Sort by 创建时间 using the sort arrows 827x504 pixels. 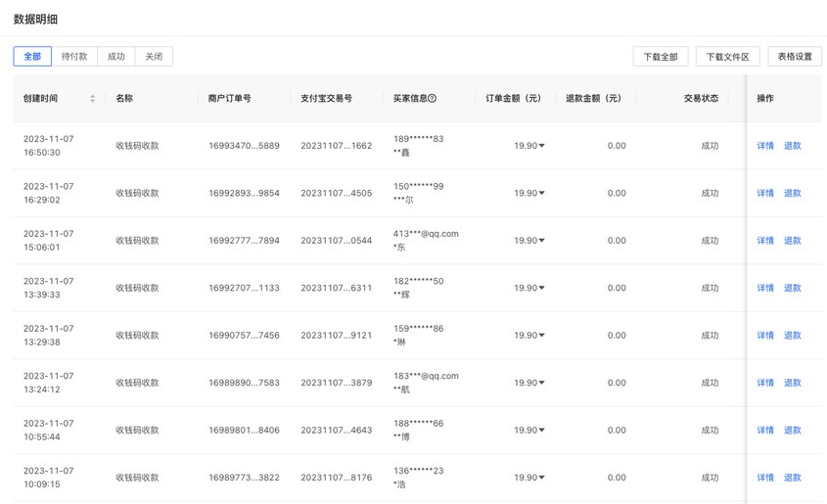click(x=92, y=98)
